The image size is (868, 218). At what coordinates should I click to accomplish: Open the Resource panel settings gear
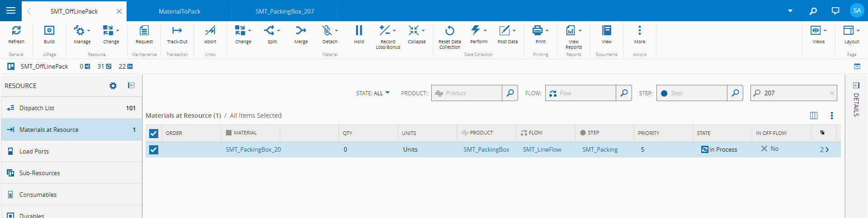click(x=113, y=86)
